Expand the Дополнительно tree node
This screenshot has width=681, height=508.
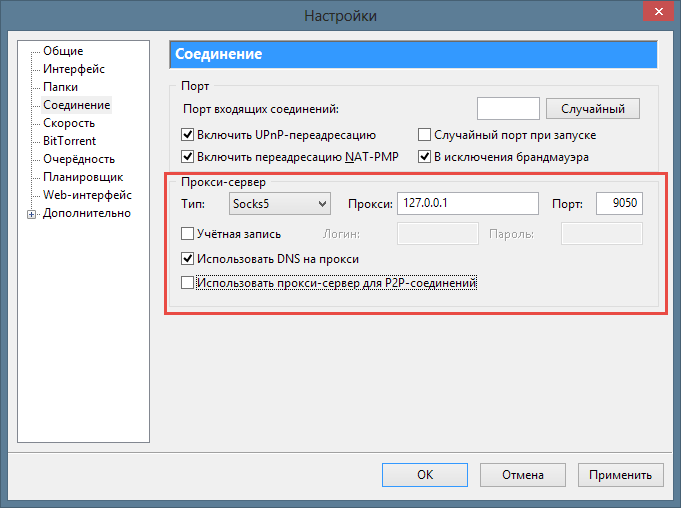32,213
